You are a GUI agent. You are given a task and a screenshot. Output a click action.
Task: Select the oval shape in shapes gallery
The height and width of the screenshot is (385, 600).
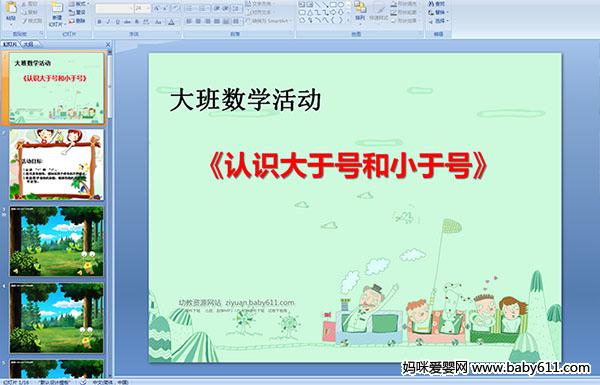[341, 5]
